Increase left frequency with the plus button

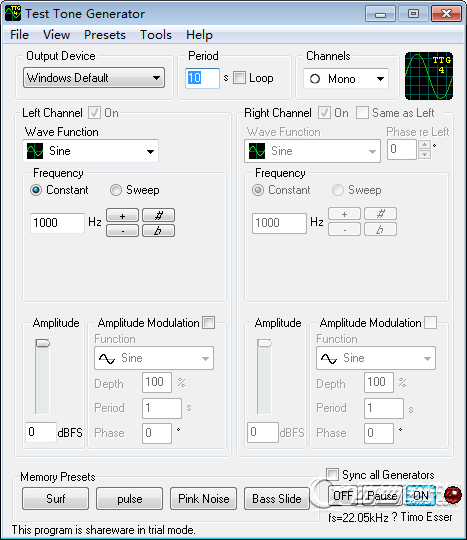122,215
